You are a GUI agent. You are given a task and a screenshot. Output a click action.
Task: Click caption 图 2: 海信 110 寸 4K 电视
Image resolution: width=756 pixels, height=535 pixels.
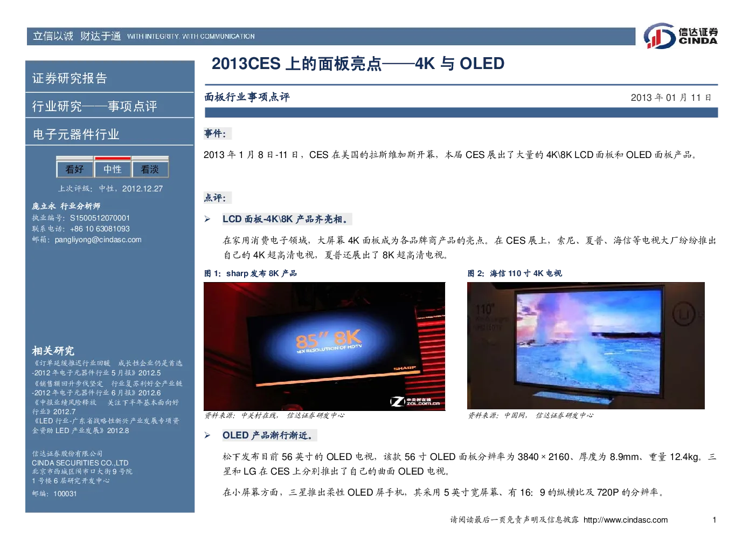click(515, 273)
